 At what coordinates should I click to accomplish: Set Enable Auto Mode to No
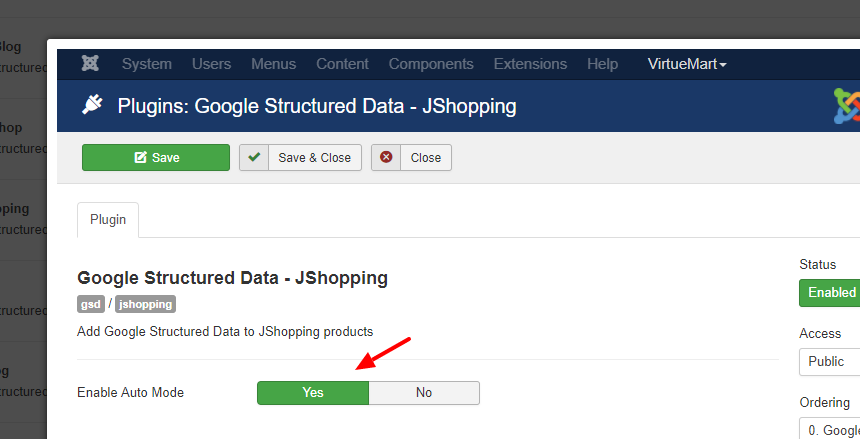click(424, 393)
